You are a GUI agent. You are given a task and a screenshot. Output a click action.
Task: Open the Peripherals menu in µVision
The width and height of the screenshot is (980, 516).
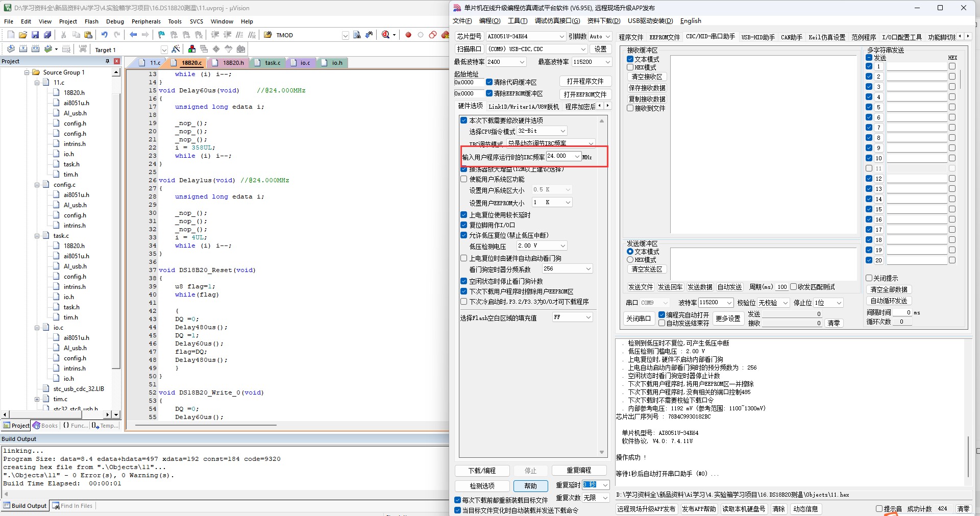[146, 21]
